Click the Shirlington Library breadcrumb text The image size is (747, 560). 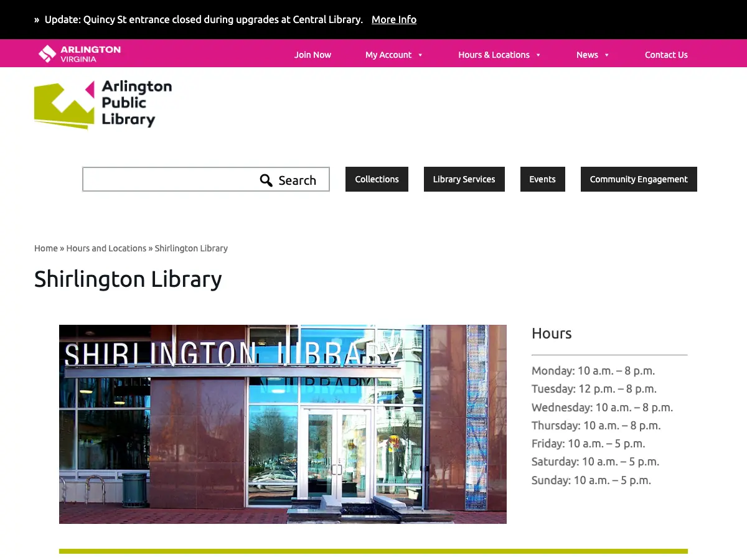coord(191,248)
